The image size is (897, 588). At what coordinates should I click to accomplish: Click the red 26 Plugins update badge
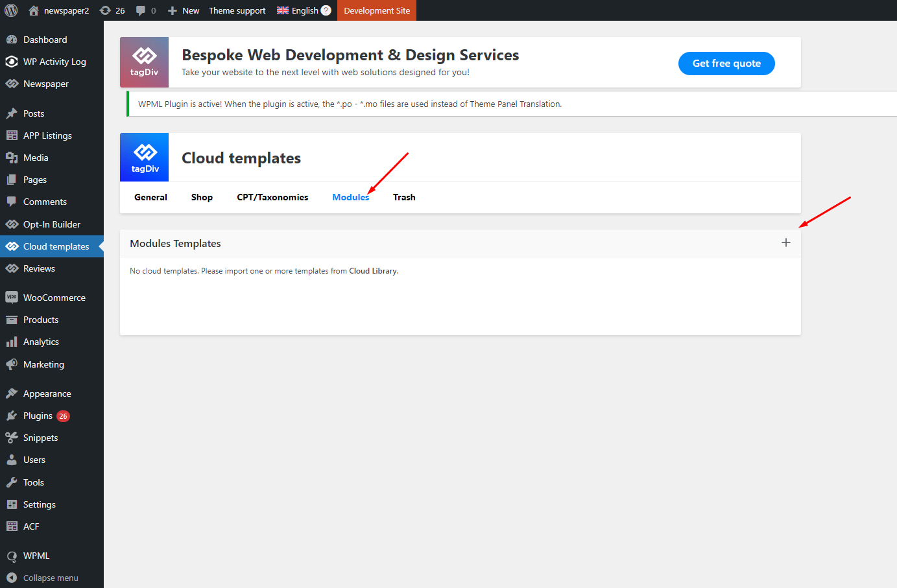click(x=63, y=416)
